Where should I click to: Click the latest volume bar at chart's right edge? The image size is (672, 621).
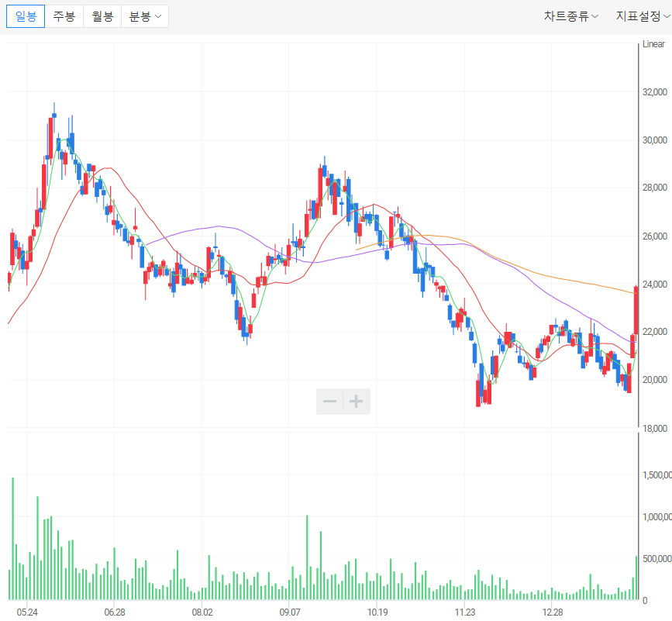(636, 578)
